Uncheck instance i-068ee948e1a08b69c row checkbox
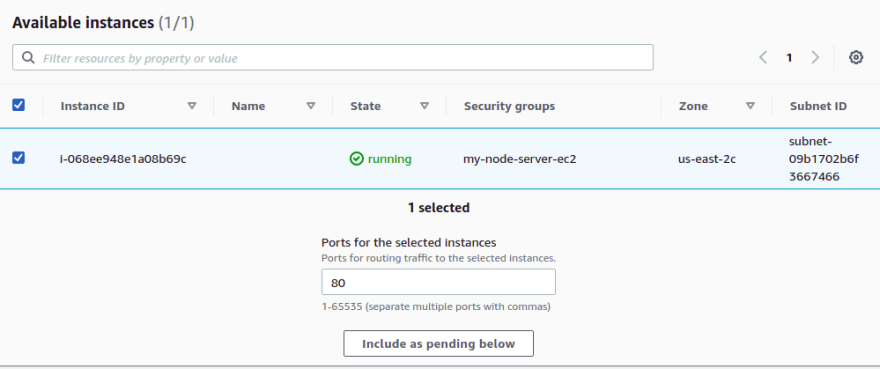This screenshot has width=880, height=369. pyautogui.click(x=19, y=158)
